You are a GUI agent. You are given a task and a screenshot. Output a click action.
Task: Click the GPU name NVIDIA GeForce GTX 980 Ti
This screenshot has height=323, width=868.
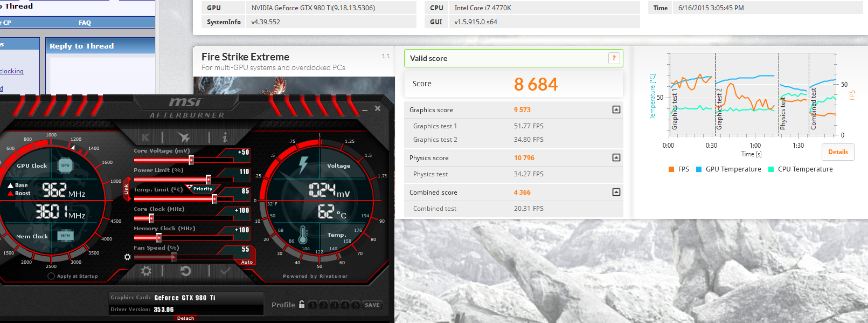pos(313,8)
